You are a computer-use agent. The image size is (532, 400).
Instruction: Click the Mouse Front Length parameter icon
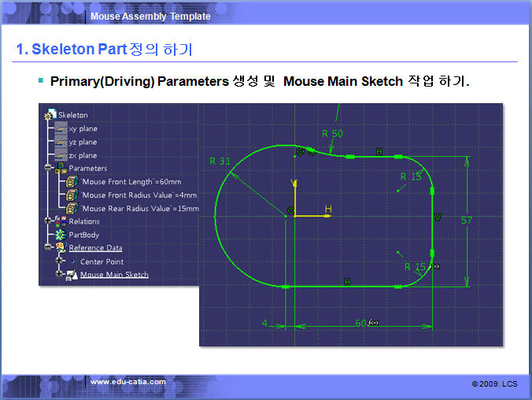(72, 182)
